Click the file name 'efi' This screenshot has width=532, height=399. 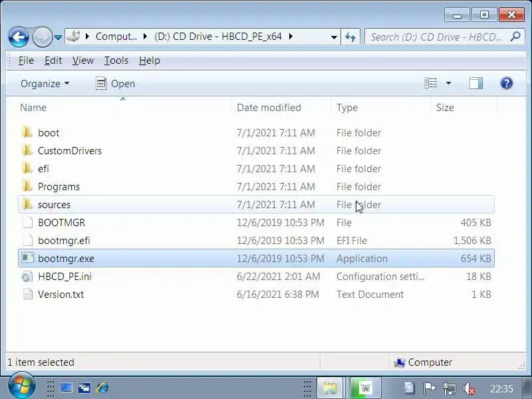(43, 169)
